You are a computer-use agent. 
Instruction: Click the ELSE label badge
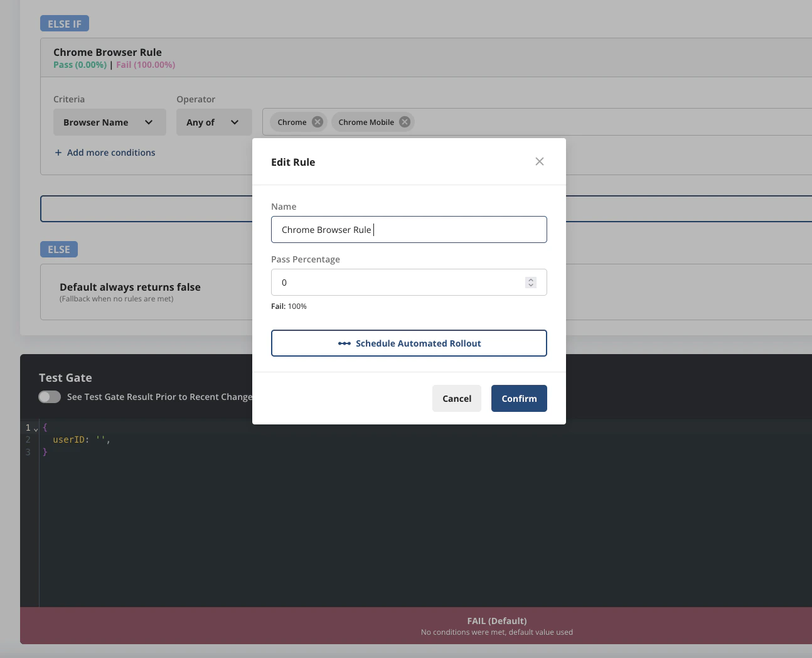pyautogui.click(x=59, y=249)
